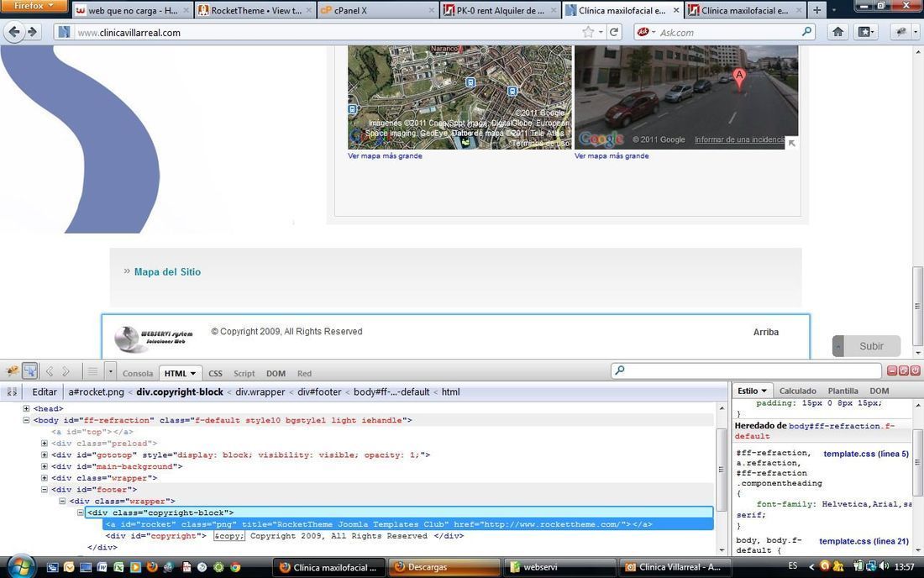Screen dimensions: 924x578
Task: Select body#ff-...-default breadcrumb
Action: coord(391,391)
